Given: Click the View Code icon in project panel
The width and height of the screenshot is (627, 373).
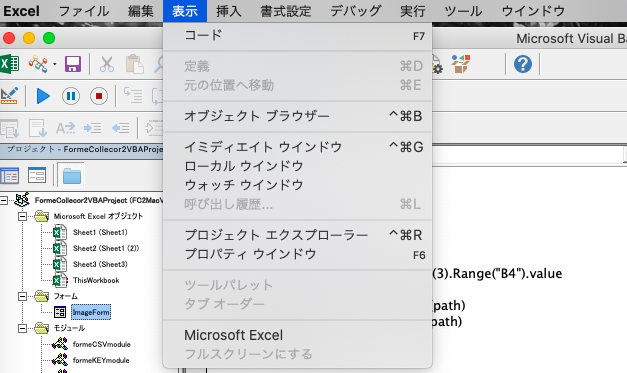Looking at the screenshot, I should [10, 176].
